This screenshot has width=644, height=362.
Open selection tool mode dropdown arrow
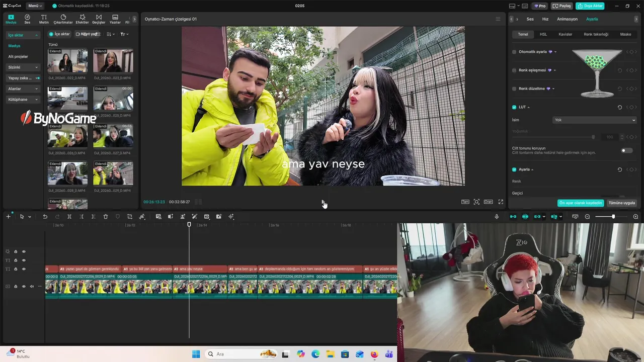click(x=30, y=217)
